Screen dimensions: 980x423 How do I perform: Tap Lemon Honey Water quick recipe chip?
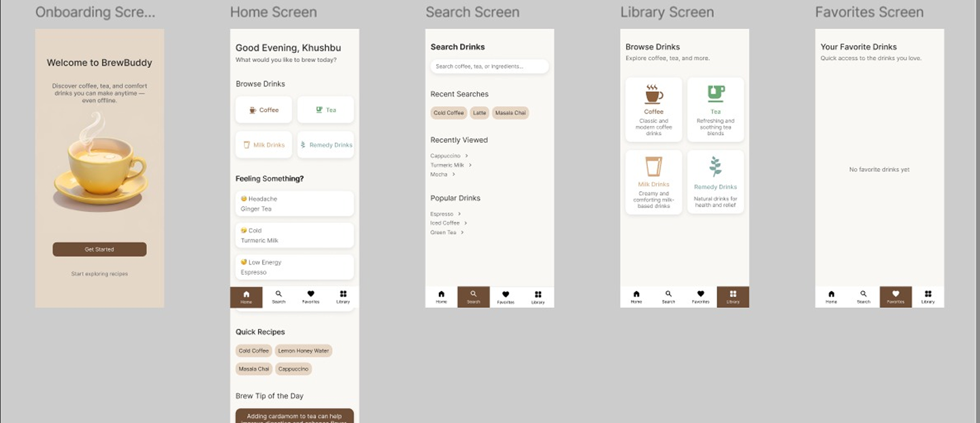(x=304, y=351)
